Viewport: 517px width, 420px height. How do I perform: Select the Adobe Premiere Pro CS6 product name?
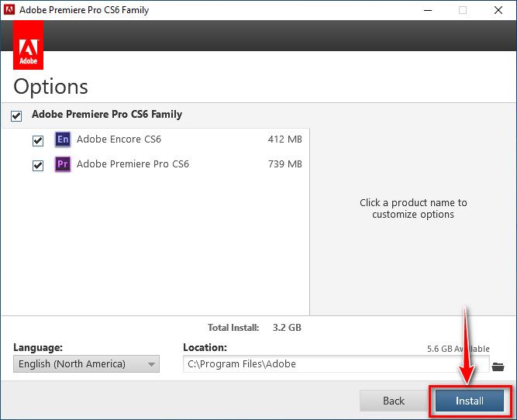(x=133, y=164)
